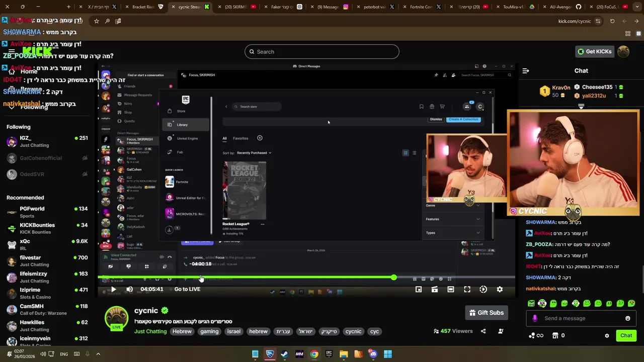Click the purple microphone icon in chat
Viewport: 644px width, 362px height.
coord(535,318)
